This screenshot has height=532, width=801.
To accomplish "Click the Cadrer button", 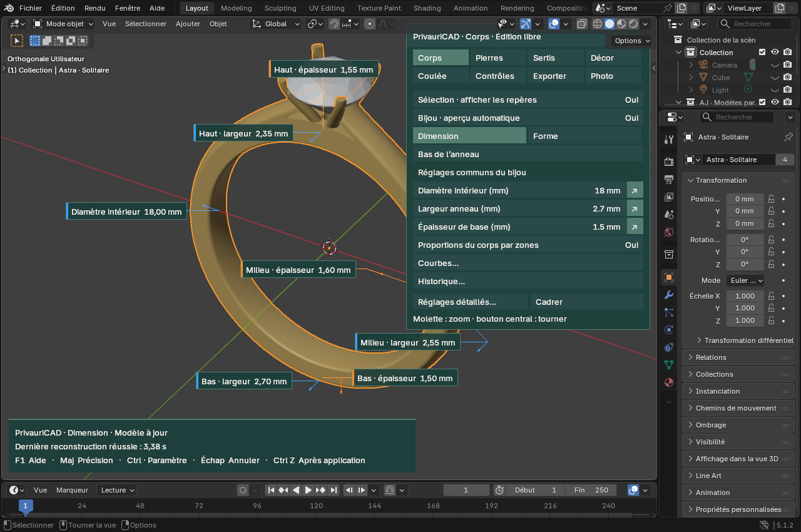I will point(587,302).
